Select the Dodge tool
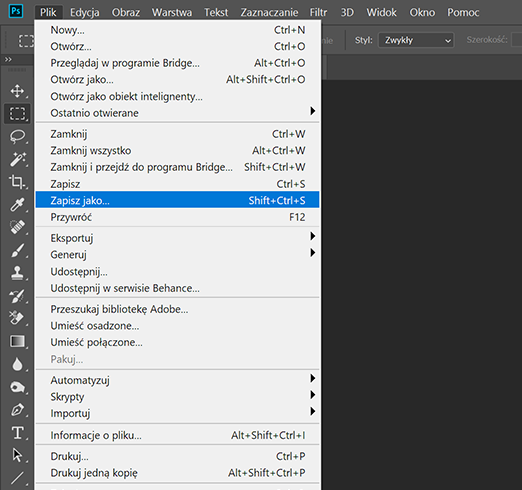 pyautogui.click(x=17, y=387)
